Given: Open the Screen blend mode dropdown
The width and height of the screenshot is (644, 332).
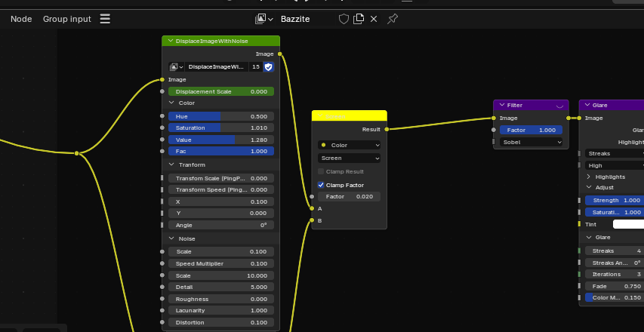Looking at the screenshot, I should (349, 158).
